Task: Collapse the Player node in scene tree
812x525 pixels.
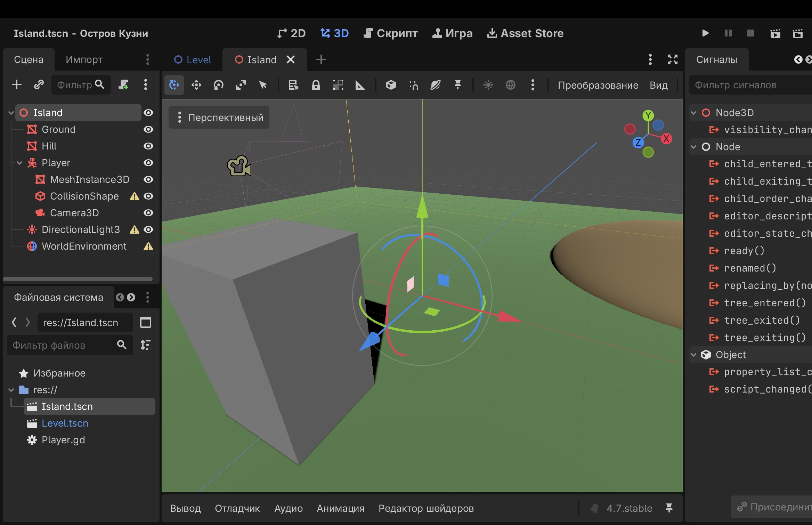Action: (19, 163)
